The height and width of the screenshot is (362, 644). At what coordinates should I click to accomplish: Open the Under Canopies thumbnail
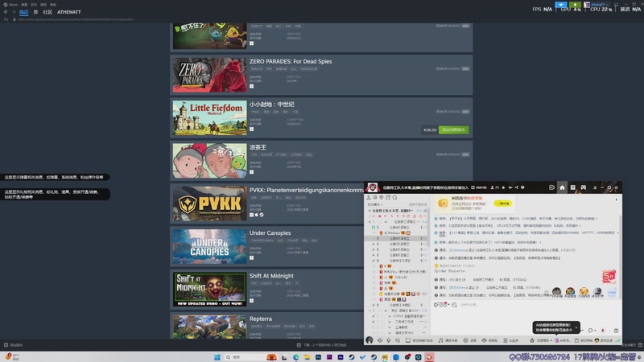point(209,246)
